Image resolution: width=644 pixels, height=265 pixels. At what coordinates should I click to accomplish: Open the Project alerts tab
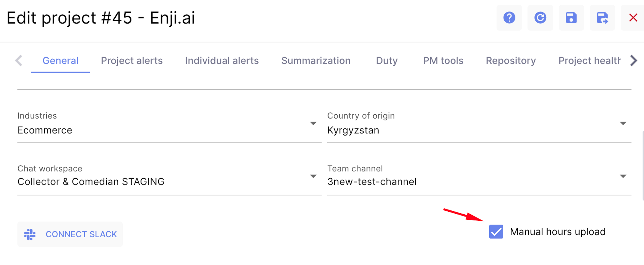point(132,61)
